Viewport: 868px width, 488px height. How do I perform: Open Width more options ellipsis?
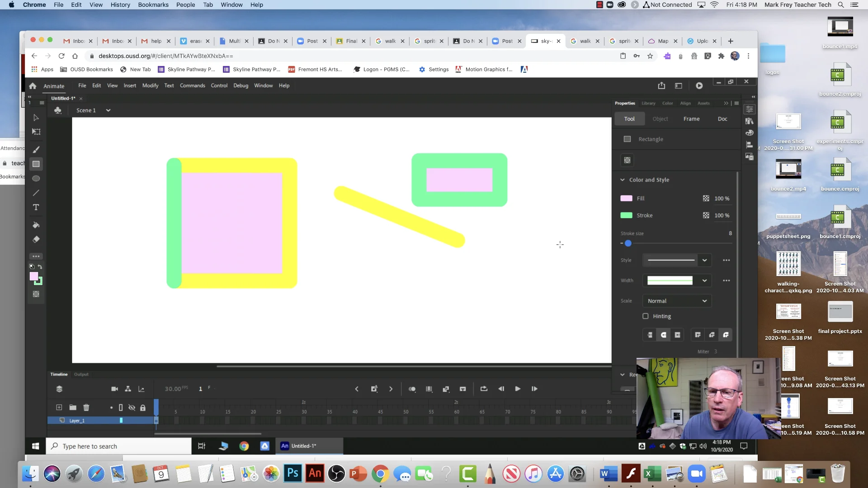[726, 281]
